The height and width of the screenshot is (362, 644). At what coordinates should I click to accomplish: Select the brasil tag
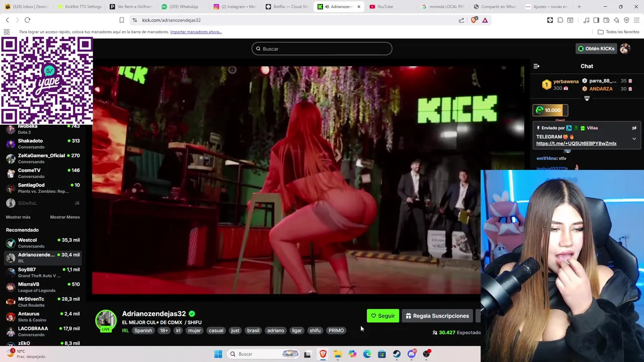coord(253,330)
